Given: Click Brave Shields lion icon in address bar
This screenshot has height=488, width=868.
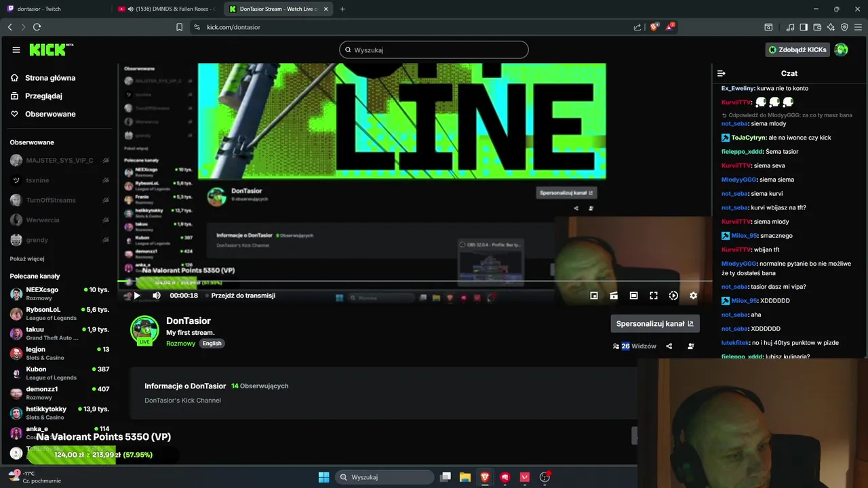Looking at the screenshot, I should pos(654,27).
